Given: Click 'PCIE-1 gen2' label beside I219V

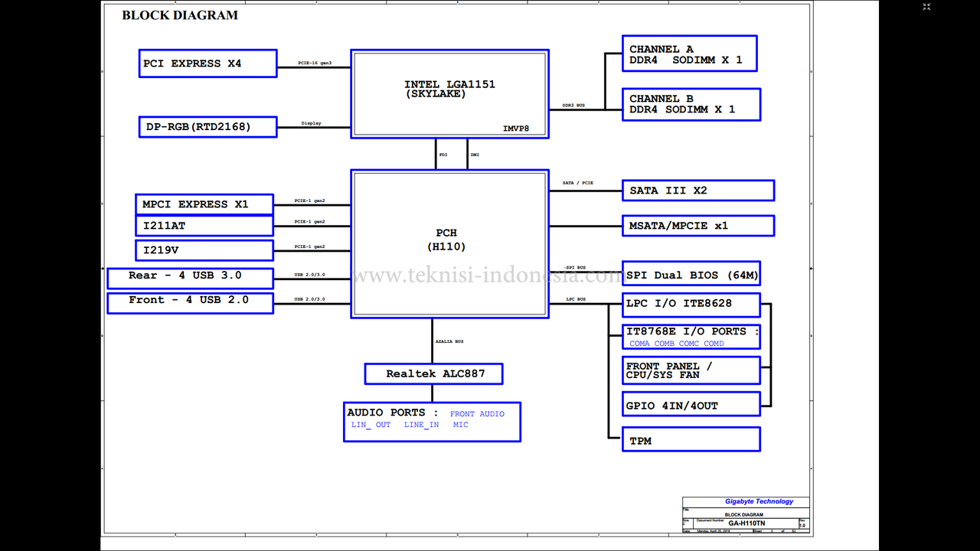Looking at the screenshot, I should (x=310, y=246).
